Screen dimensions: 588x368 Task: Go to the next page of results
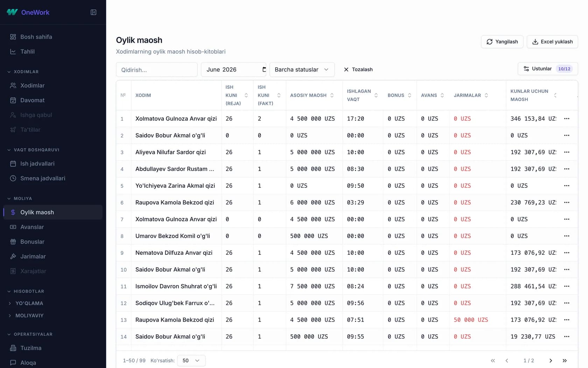tap(551, 361)
